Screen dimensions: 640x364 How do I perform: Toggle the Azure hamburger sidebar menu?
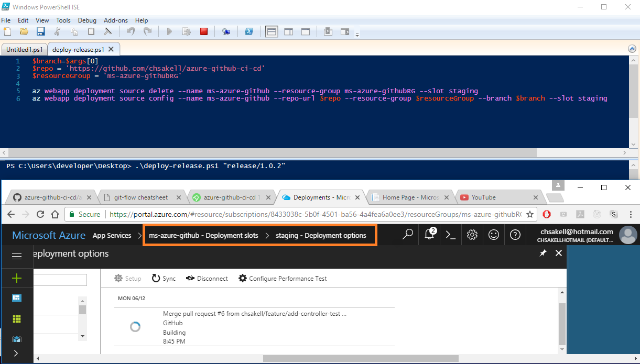[x=17, y=256]
